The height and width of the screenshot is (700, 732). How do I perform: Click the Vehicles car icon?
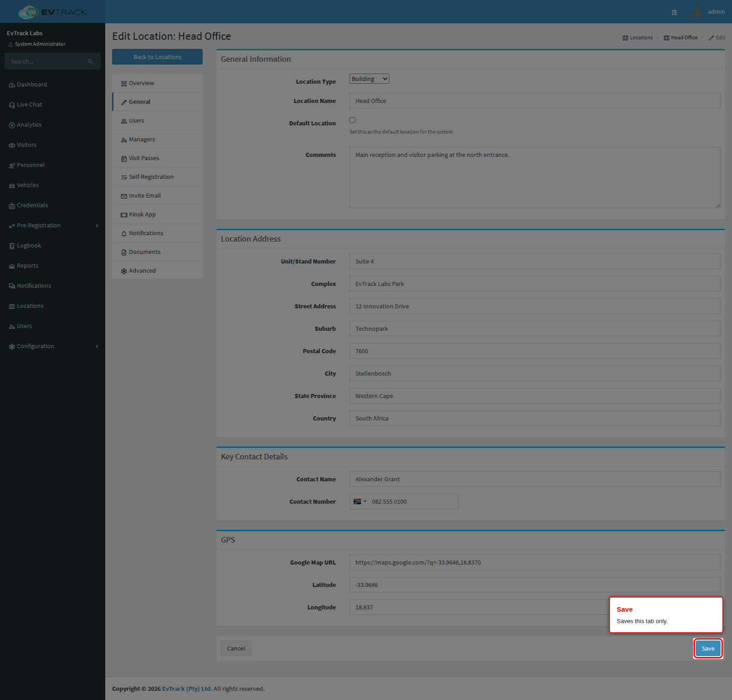point(12,186)
